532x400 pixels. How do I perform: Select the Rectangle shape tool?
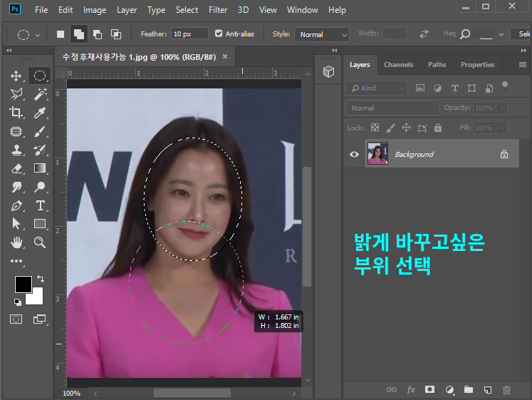click(40, 224)
